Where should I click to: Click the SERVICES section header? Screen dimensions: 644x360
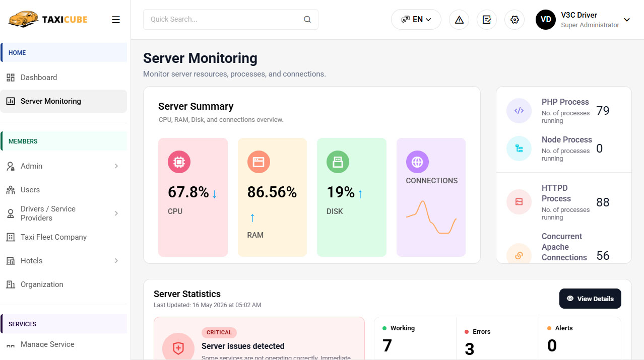pos(63,324)
